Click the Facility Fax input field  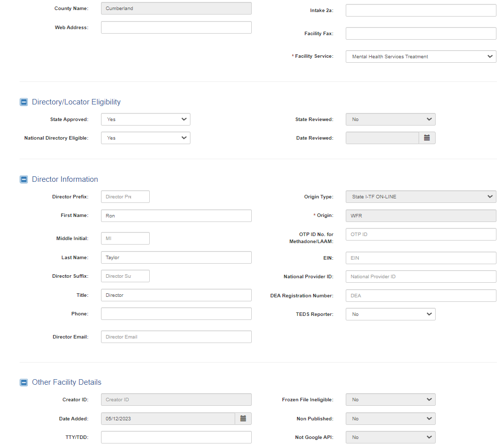click(x=421, y=33)
